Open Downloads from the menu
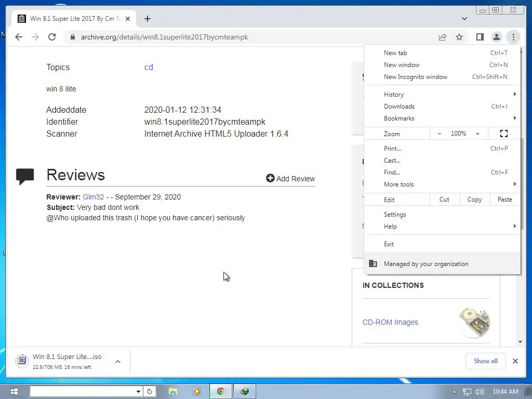This screenshot has height=399, width=532. click(x=442, y=106)
